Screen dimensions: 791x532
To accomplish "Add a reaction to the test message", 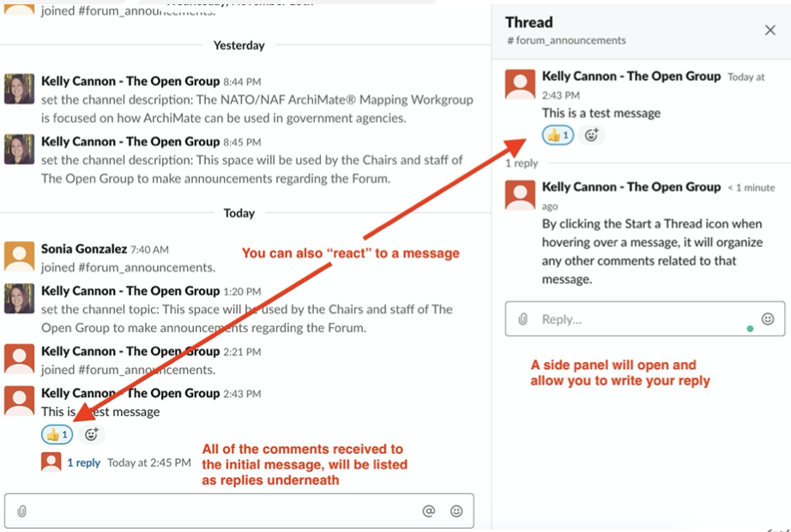I will pyautogui.click(x=90, y=434).
